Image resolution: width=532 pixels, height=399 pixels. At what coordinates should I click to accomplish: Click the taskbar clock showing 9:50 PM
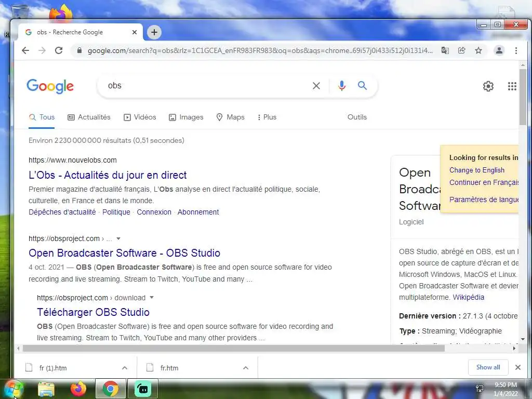506,389
